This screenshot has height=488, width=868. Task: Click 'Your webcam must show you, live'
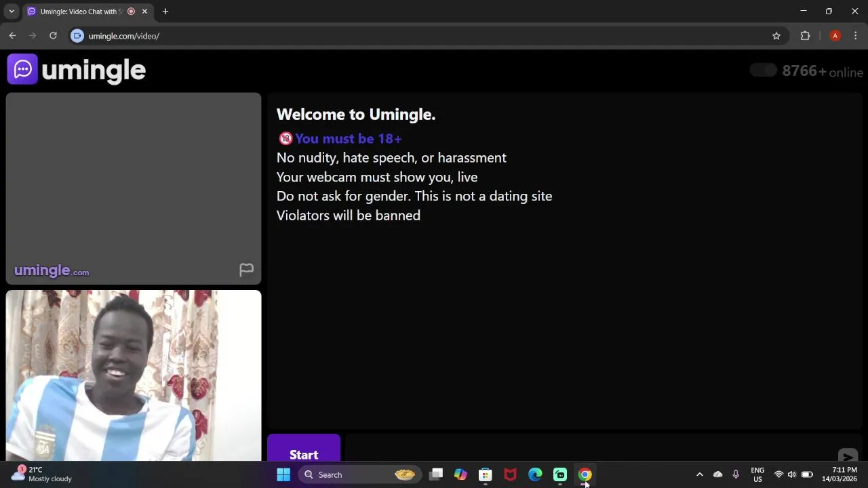(x=377, y=177)
